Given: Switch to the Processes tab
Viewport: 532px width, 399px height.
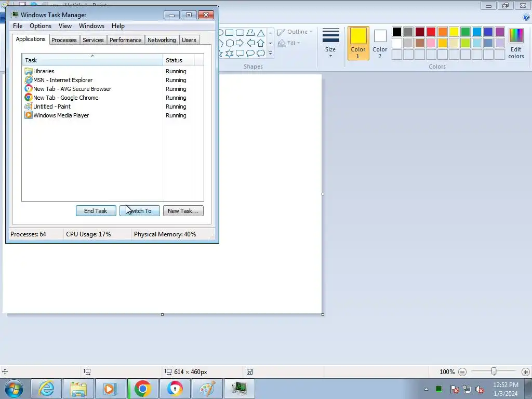Looking at the screenshot, I should [64, 40].
